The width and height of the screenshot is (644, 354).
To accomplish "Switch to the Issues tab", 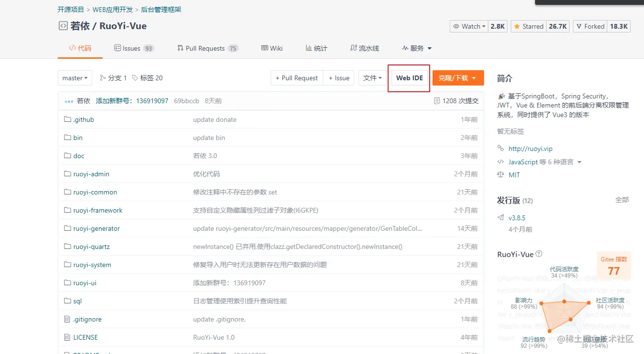I will coord(134,48).
